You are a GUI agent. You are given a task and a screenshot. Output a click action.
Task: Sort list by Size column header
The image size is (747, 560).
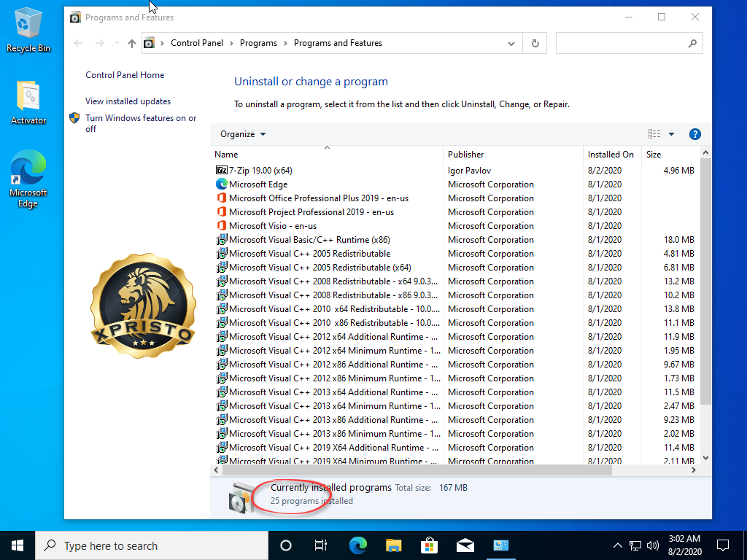click(671, 155)
